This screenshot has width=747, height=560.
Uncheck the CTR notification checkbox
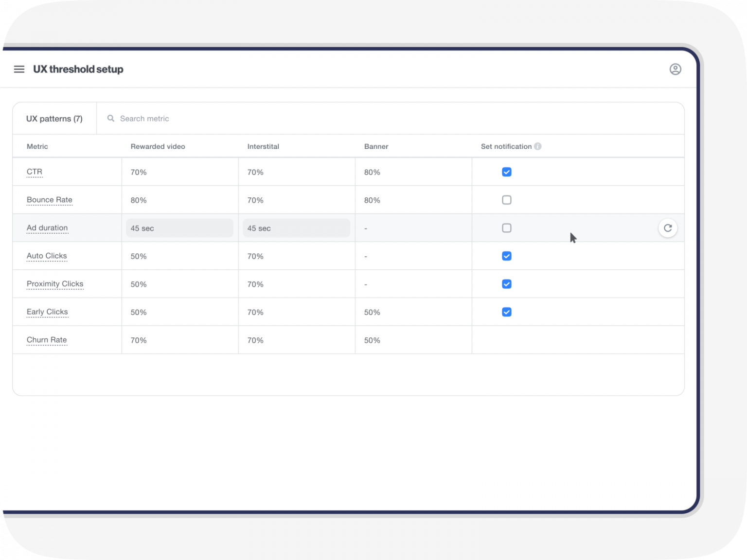[506, 172]
